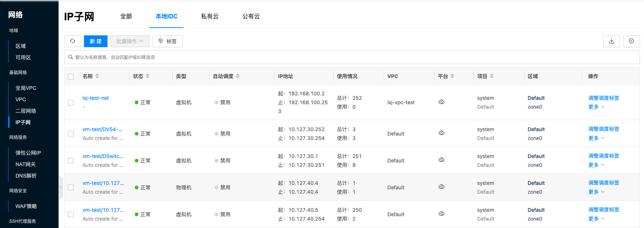Click the sidebar collapse handle
Viewport: 644px width, 228px height.
pyautogui.click(x=61, y=187)
